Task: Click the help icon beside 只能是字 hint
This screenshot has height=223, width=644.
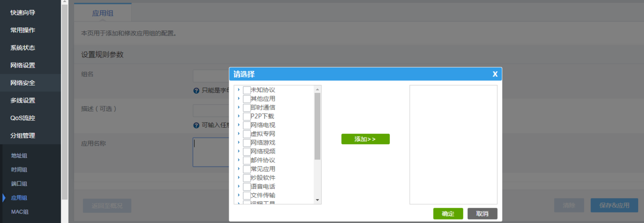Action: (x=196, y=91)
